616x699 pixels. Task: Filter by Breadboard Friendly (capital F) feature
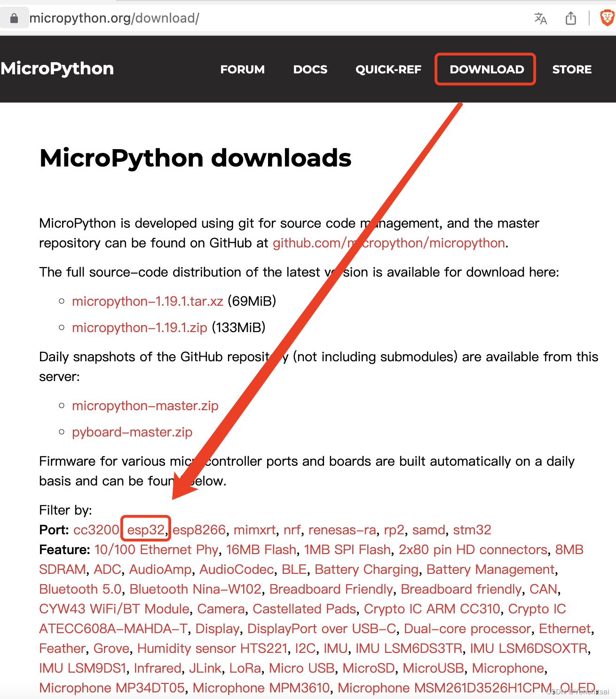click(331, 589)
